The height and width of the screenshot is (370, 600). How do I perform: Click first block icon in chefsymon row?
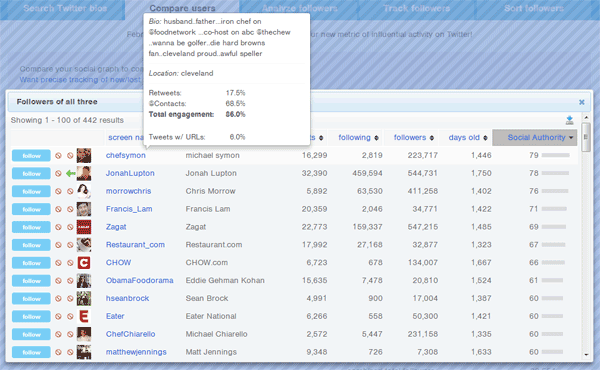pyautogui.click(x=58, y=156)
